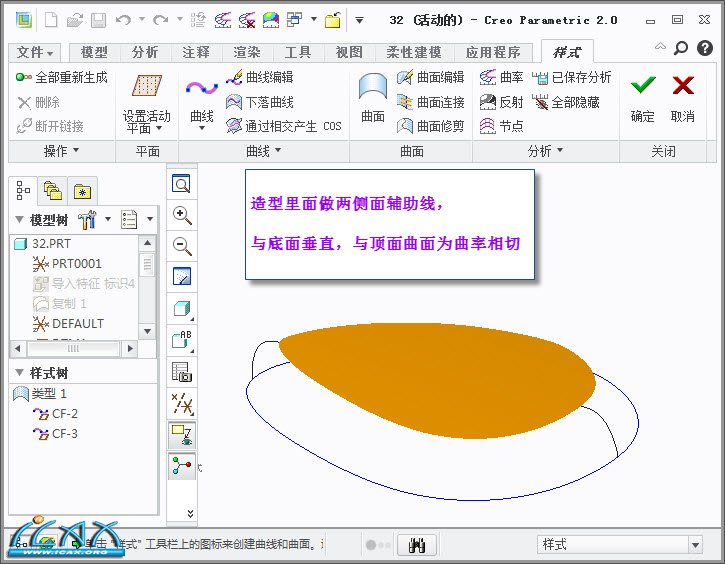Click the refit view magnifier icon
The width and height of the screenshot is (725, 564).
182,184
